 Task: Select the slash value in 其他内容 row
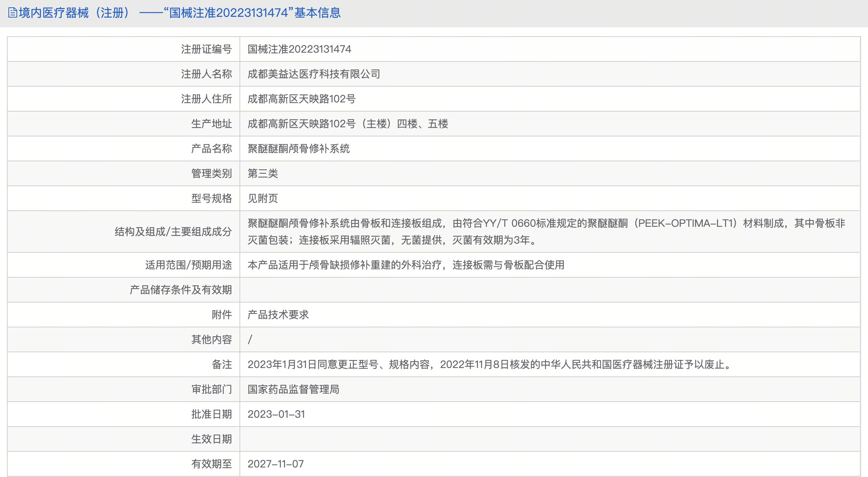[250, 339]
